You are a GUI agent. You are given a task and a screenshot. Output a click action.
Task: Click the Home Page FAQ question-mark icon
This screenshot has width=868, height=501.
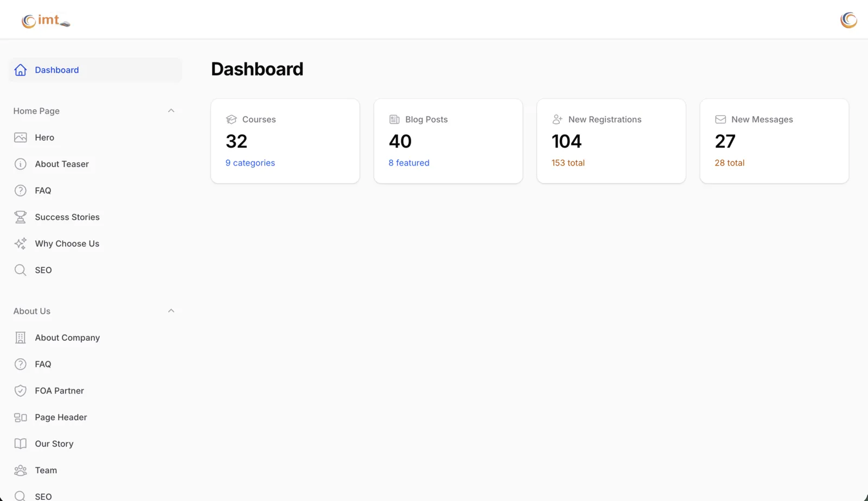point(21,191)
